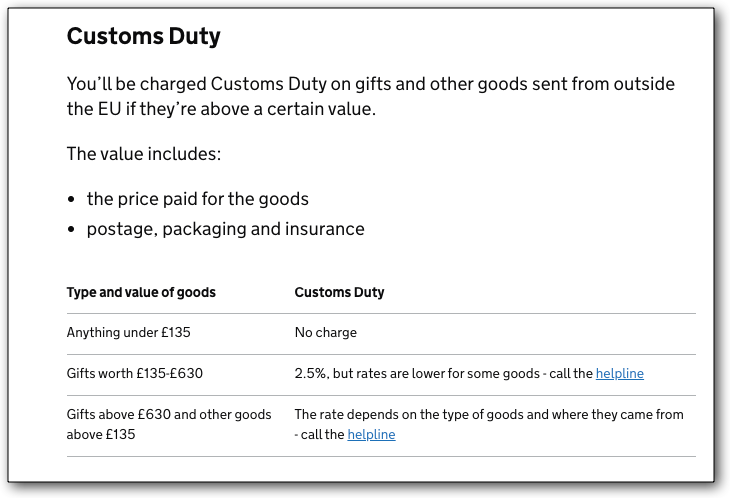Click the text 'the EU if they're above a certain value'
The width and height of the screenshot is (730, 498).
point(221,109)
